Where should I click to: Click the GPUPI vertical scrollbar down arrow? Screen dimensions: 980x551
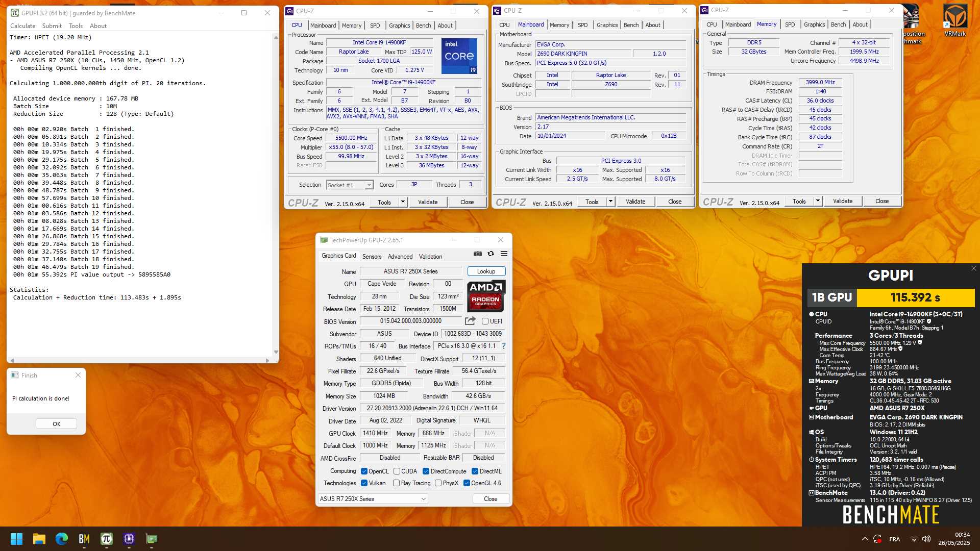276,352
